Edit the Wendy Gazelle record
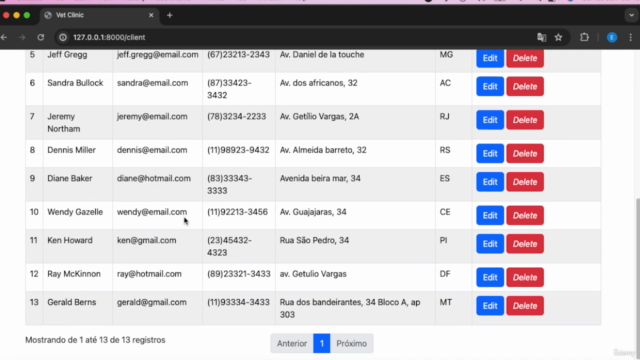This screenshot has width=640, height=360. pyautogui.click(x=490, y=216)
